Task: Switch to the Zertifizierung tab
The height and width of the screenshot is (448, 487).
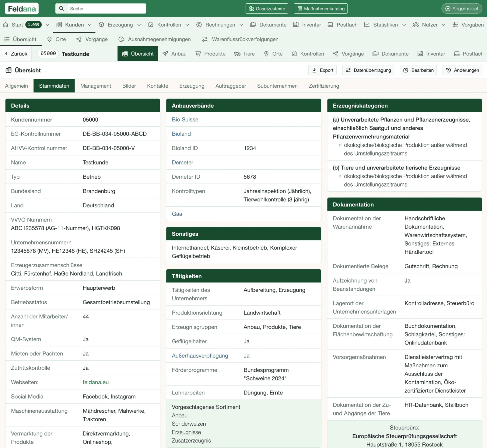Action: [324, 86]
